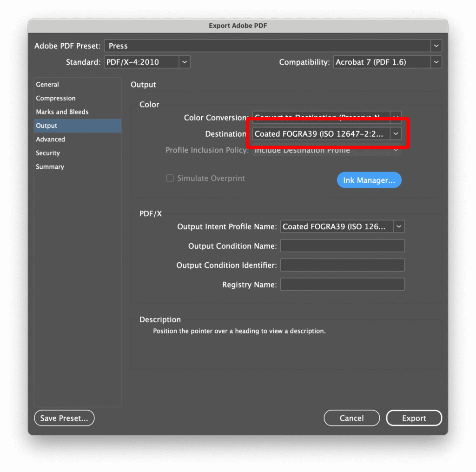The image size is (476, 472).
Task: Open the Security section
Action: pyautogui.click(x=48, y=153)
